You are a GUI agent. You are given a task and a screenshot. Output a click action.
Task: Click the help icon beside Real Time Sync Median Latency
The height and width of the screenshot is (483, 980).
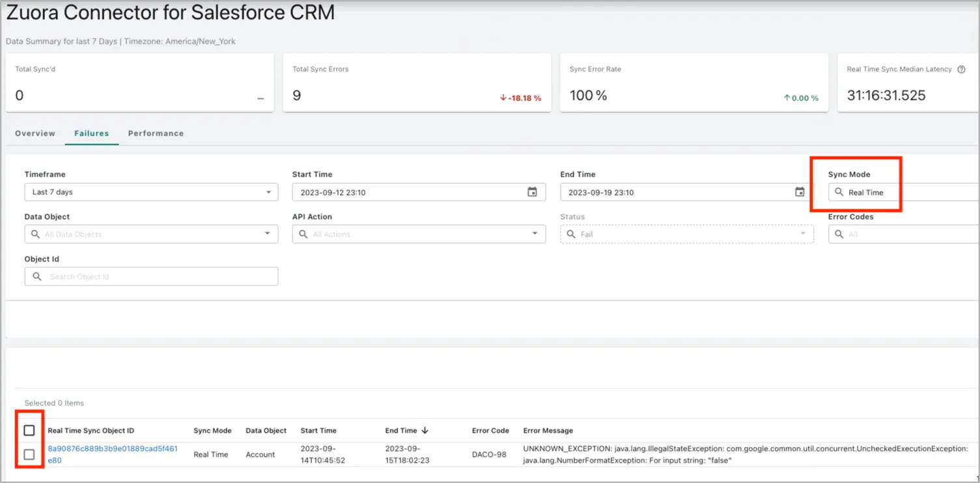click(x=961, y=70)
